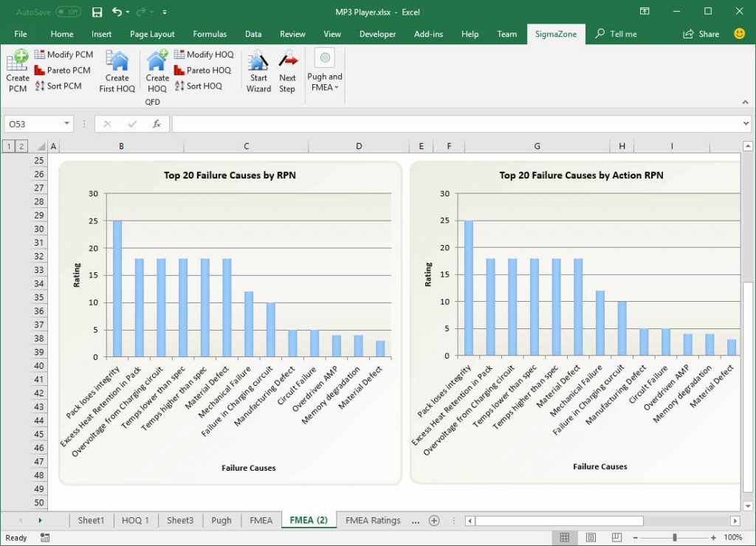
Task: Open the Data ribbon tab
Action: pos(253,34)
